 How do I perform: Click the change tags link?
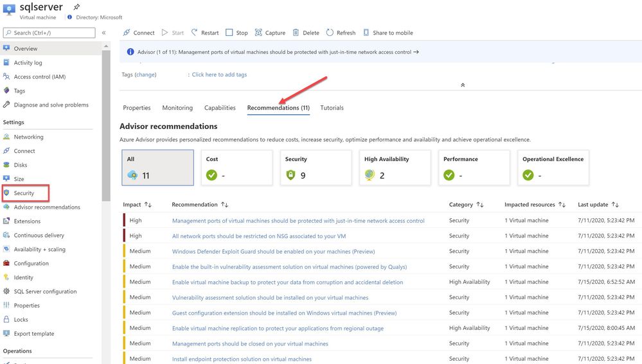[x=145, y=74]
